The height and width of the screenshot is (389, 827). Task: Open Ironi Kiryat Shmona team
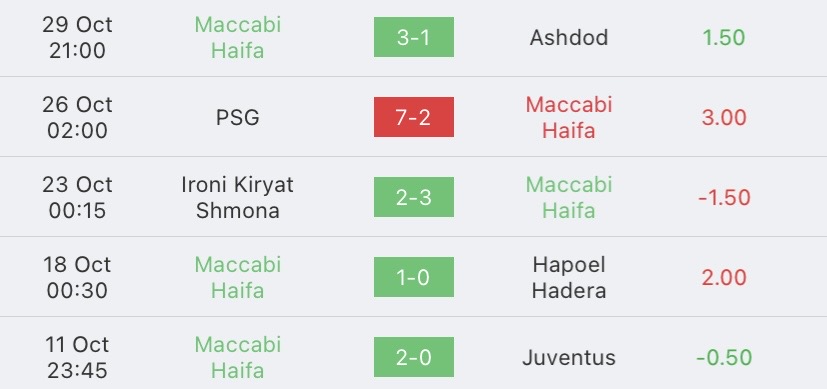[x=237, y=198]
